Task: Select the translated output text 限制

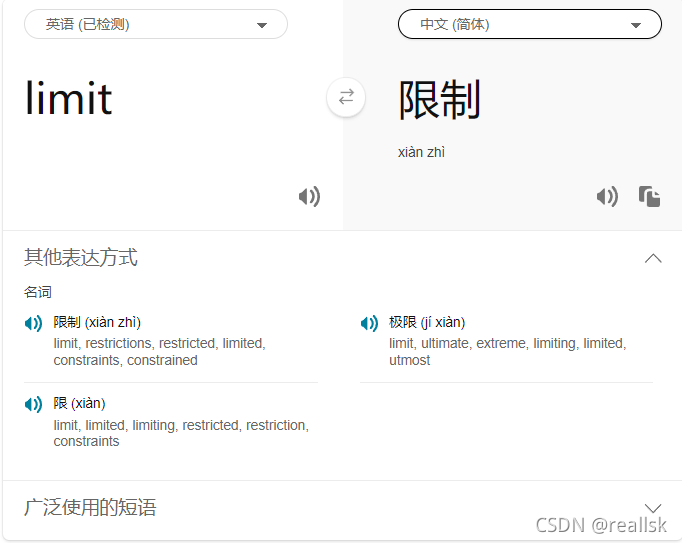Action: [439, 100]
